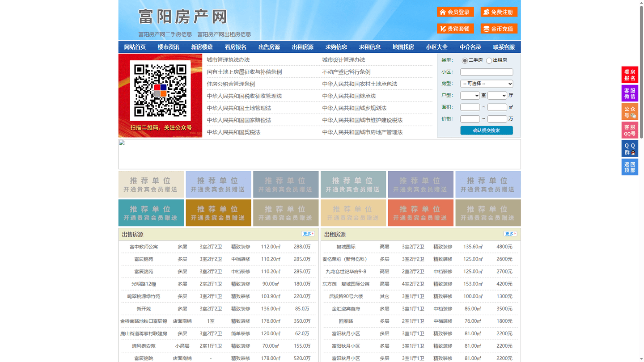
Task: Open the 看房报名 navigation item
Action: click(236, 47)
